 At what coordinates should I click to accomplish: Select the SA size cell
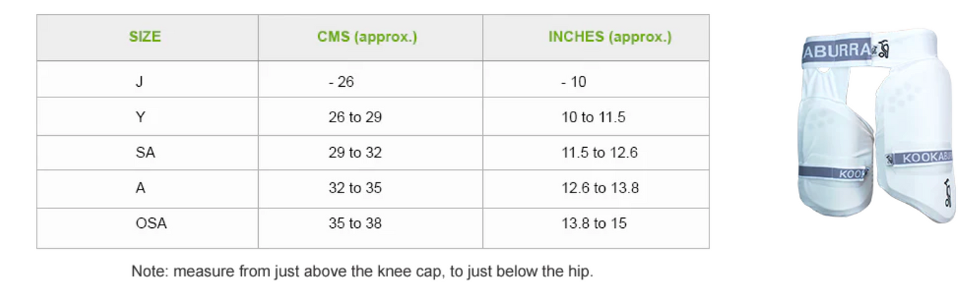click(x=145, y=153)
